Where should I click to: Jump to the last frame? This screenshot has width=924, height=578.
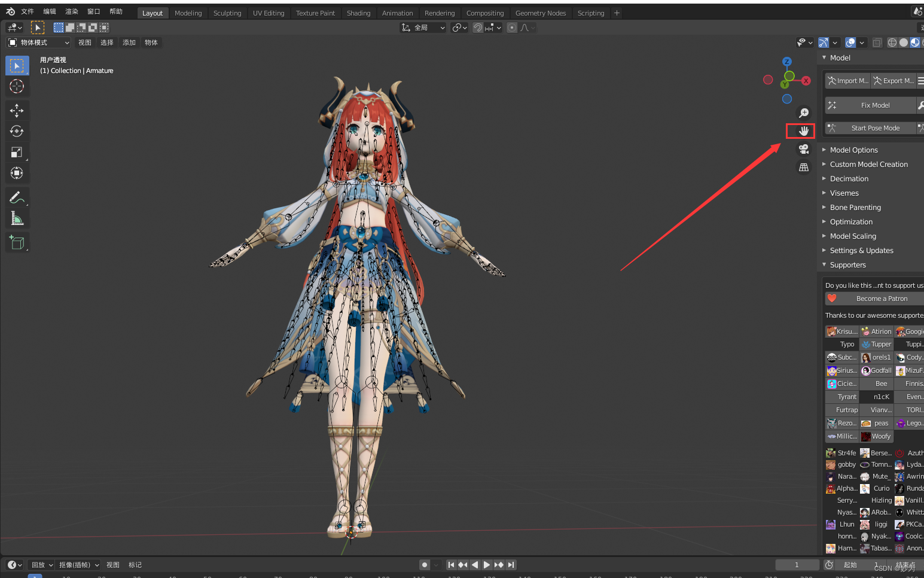click(x=511, y=565)
